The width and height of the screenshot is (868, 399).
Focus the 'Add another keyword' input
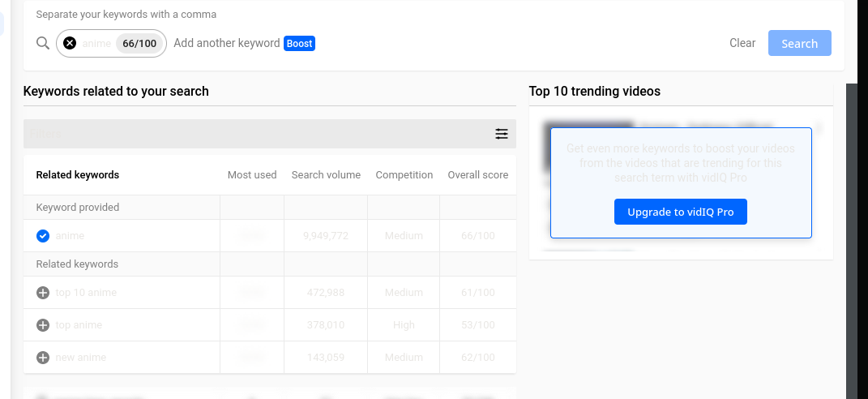click(226, 43)
